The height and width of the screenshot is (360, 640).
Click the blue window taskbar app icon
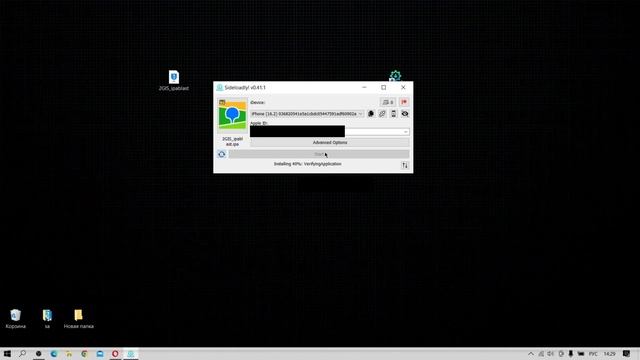[100, 354]
